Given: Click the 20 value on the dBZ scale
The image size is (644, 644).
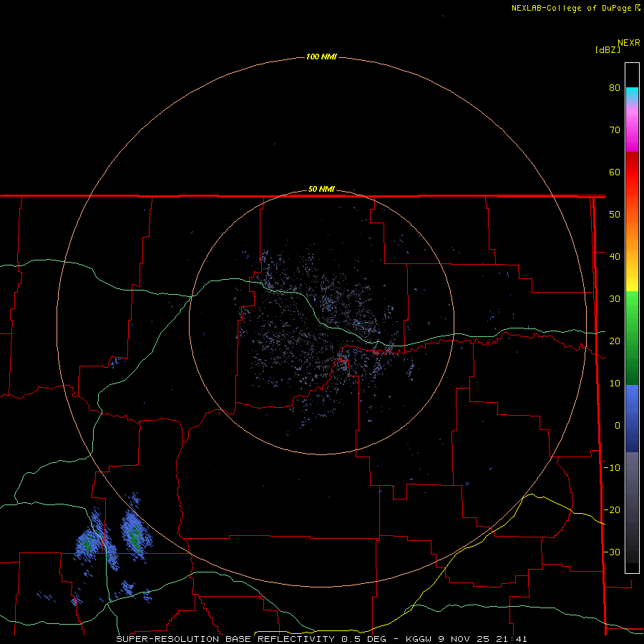Looking at the screenshot, I should coord(615,341).
